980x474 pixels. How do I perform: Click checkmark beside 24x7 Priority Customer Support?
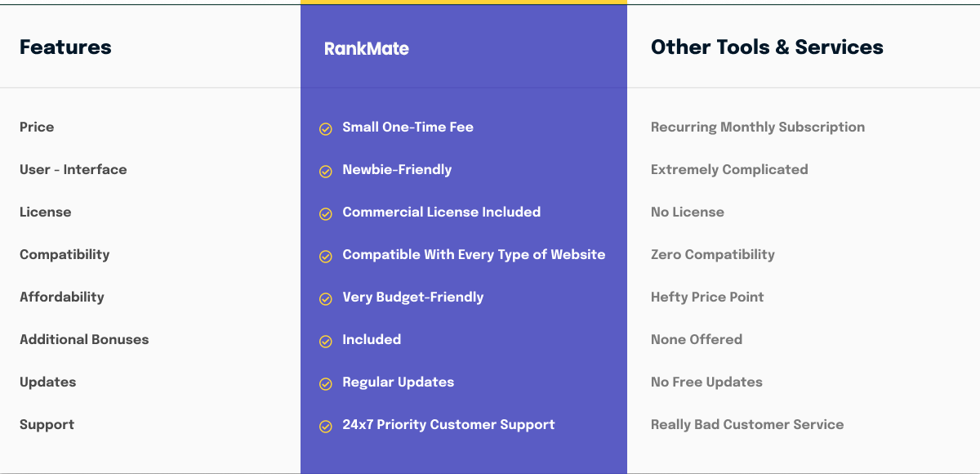325,426
